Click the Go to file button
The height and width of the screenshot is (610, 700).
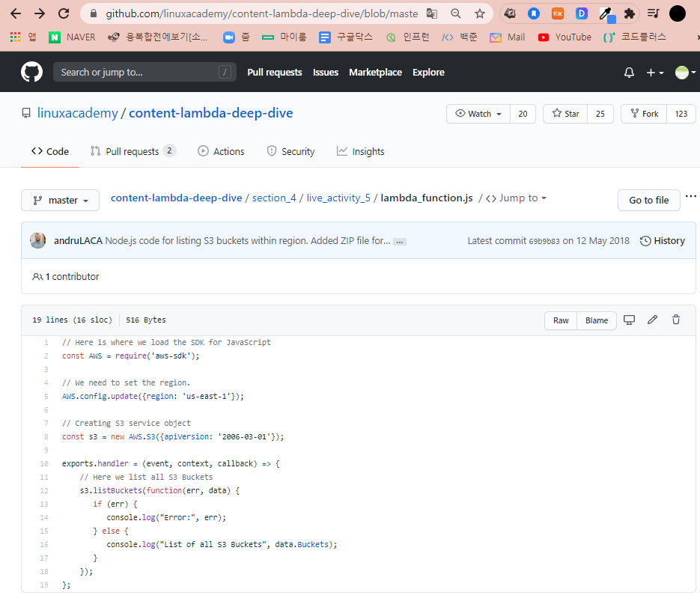coord(648,201)
